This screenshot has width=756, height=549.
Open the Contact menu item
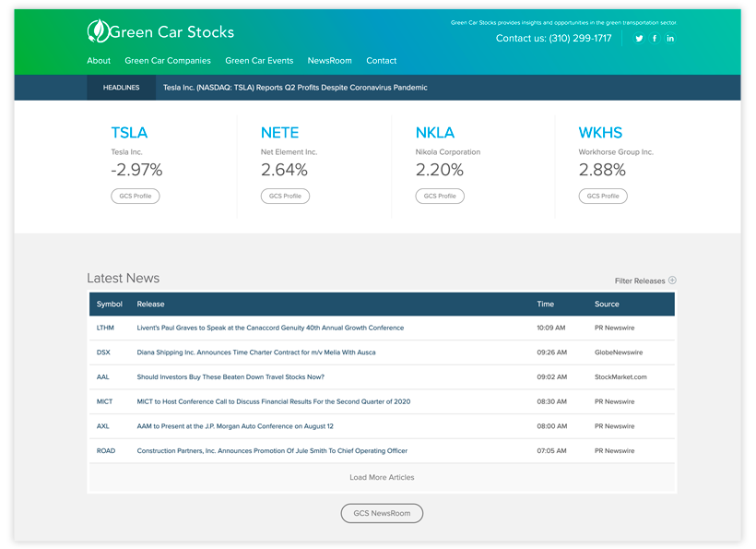coord(382,61)
